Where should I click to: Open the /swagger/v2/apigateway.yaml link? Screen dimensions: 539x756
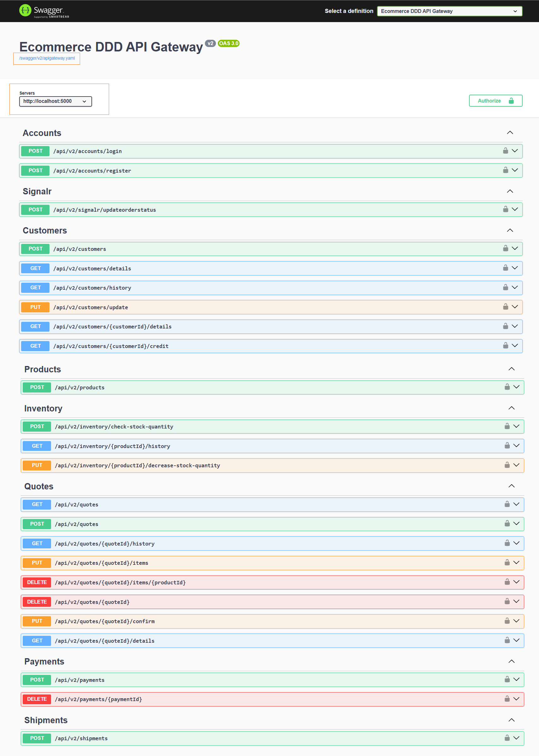click(47, 58)
